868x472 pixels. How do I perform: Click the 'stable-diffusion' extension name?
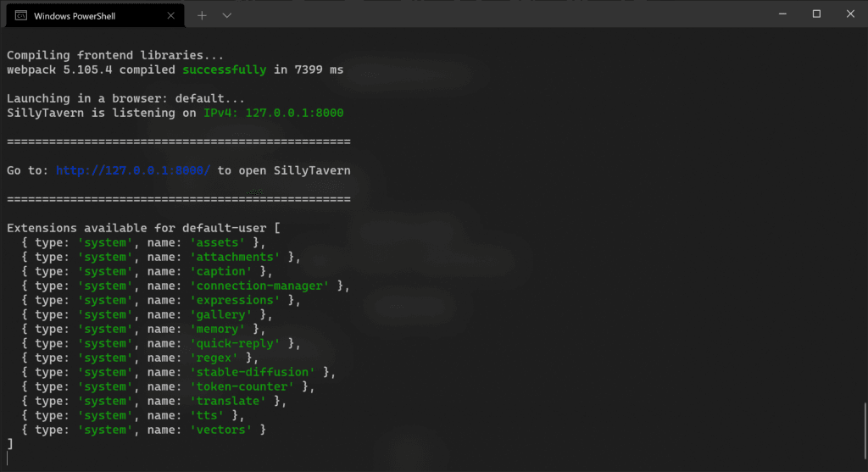coord(253,372)
